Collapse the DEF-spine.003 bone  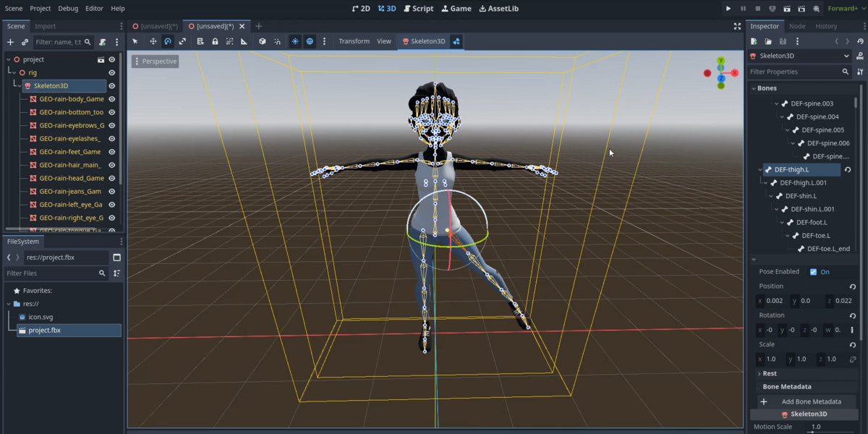[x=777, y=103]
